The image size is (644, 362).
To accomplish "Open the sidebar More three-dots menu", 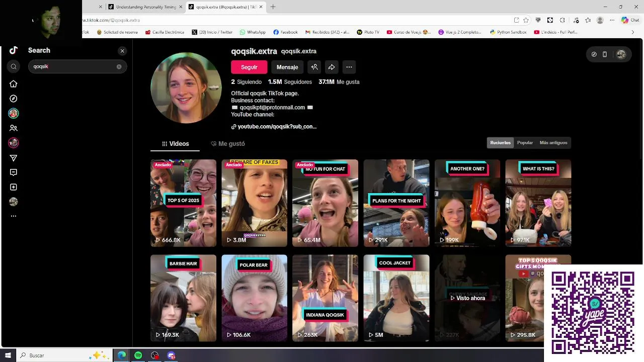I will [14, 216].
